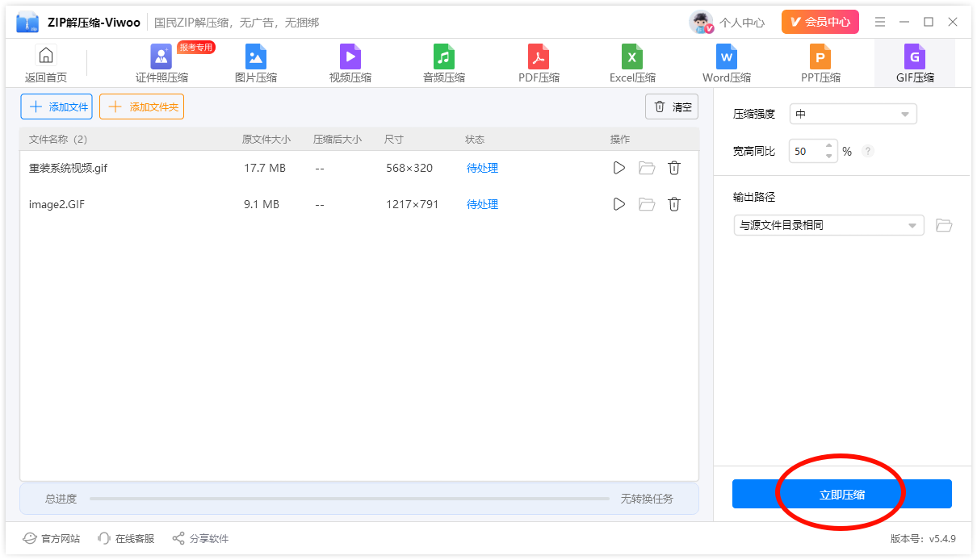Click the 原文件大小 column header
This screenshot has height=560, width=977.
pyautogui.click(x=266, y=140)
